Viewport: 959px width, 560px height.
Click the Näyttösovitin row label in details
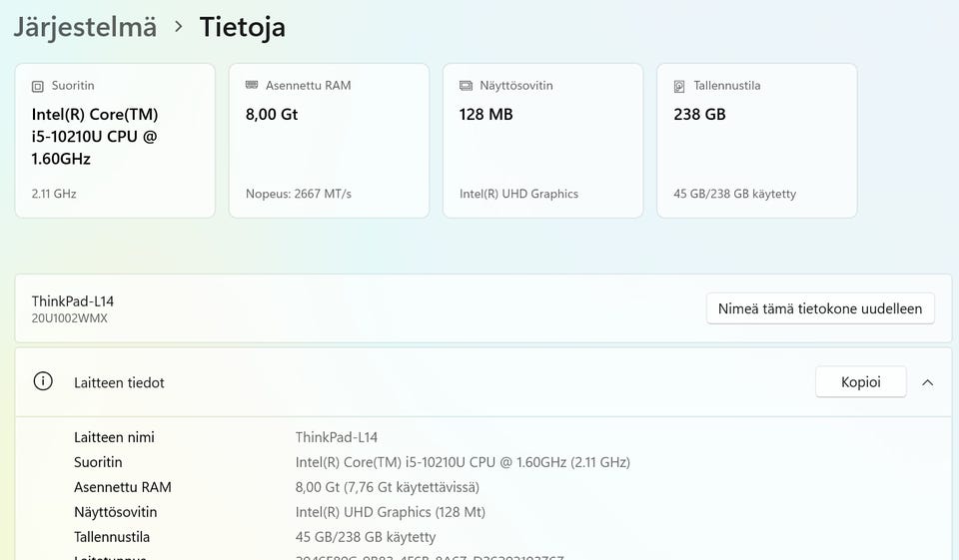coord(116,512)
